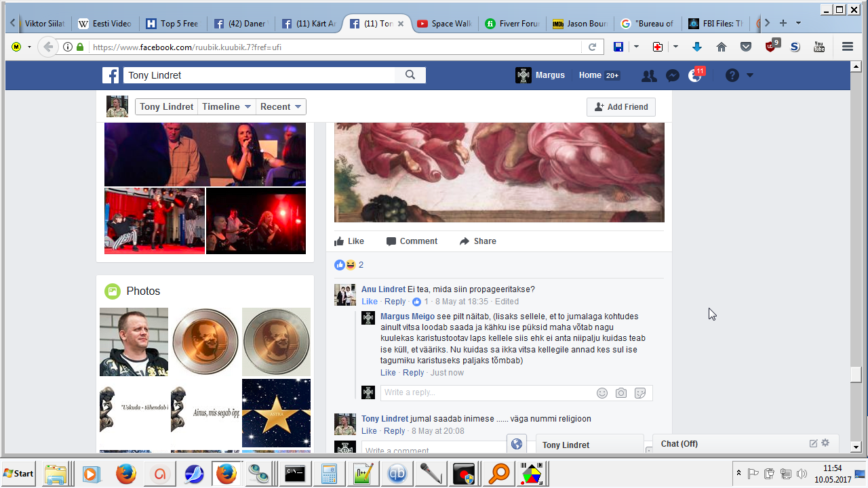Viewport: 868px width, 488px height.
Task: Close the active Facebook tab
Action: point(400,24)
